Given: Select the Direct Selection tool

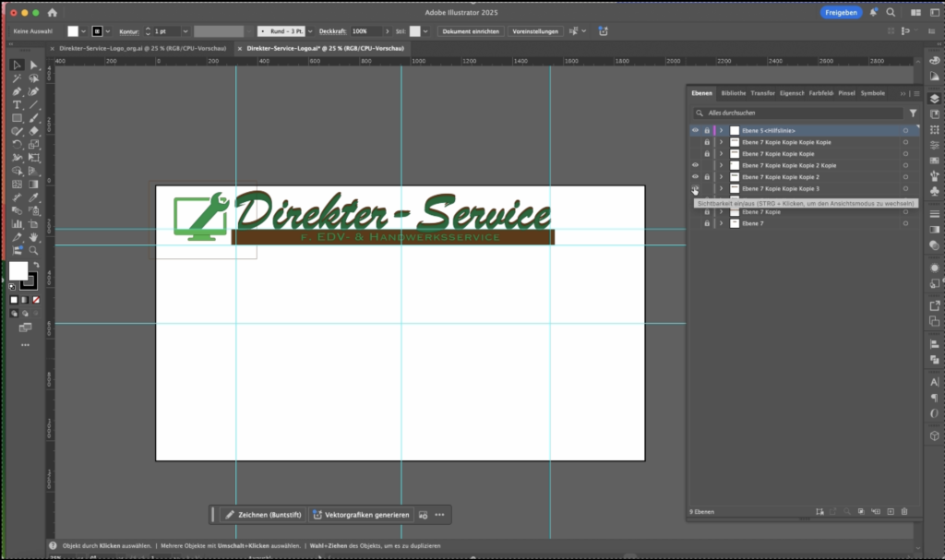Looking at the screenshot, I should click(x=34, y=65).
